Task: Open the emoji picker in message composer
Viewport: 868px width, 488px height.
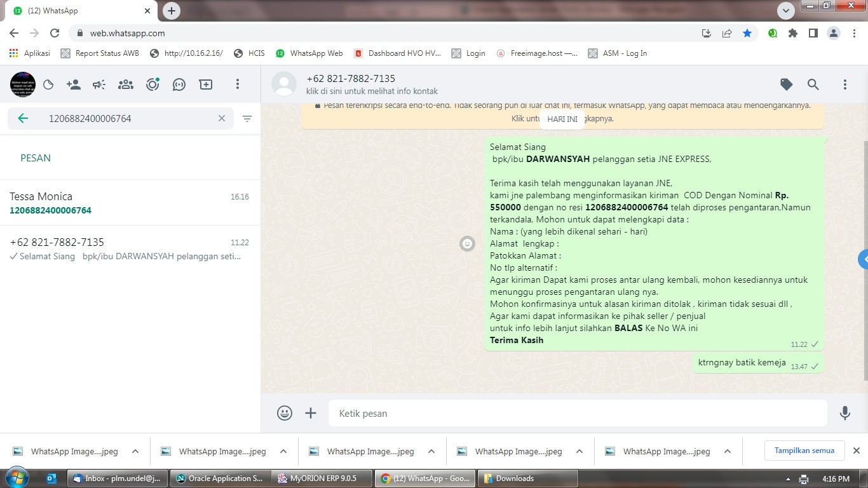Action: (x=285, y=413)
